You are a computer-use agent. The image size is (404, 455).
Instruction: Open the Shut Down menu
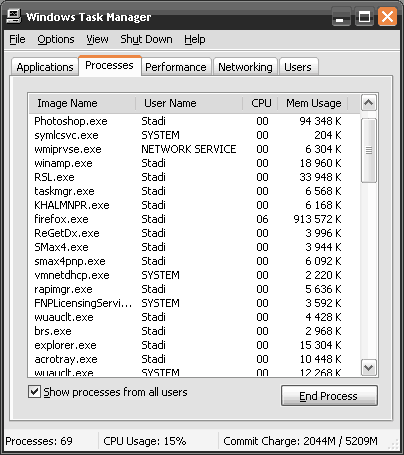point(146,39)
